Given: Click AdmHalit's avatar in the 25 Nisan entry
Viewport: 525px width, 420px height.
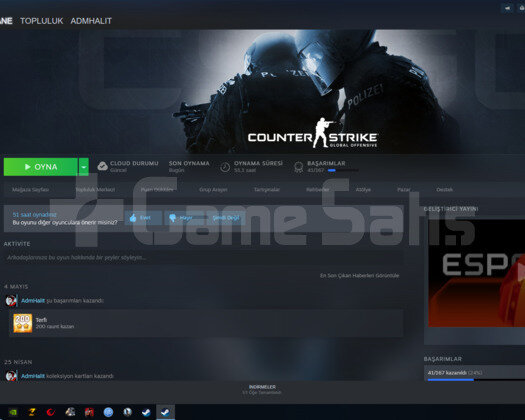Looking at the screenshot, I should click(11, 376).
